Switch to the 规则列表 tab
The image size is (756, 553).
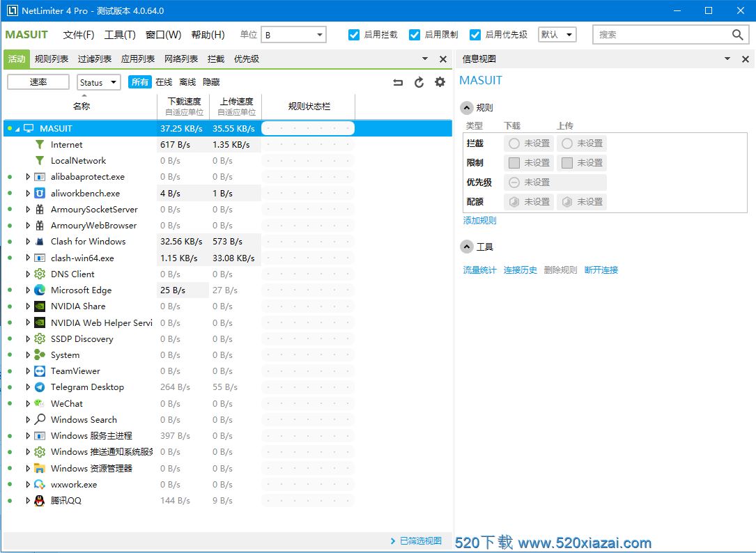[52, 59]
